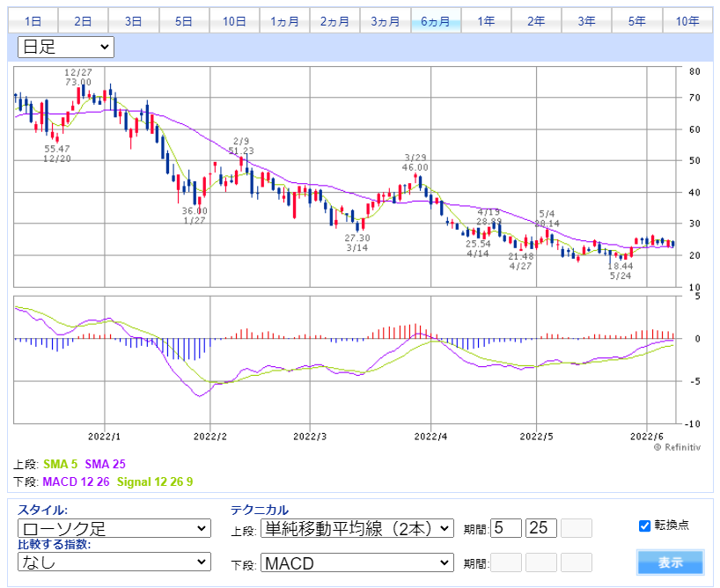Viewport: 720px width, 588px height.
Task: Click the period field containing 5
Action: pos(506,528)
